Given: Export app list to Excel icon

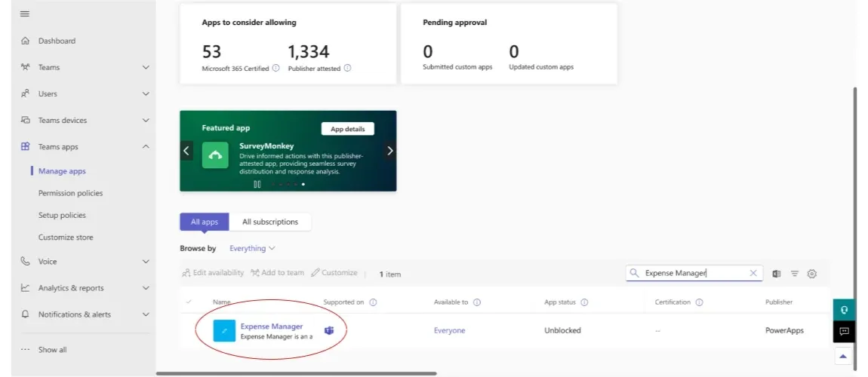Looking at the screenshot, I should [x=777, y=274].
